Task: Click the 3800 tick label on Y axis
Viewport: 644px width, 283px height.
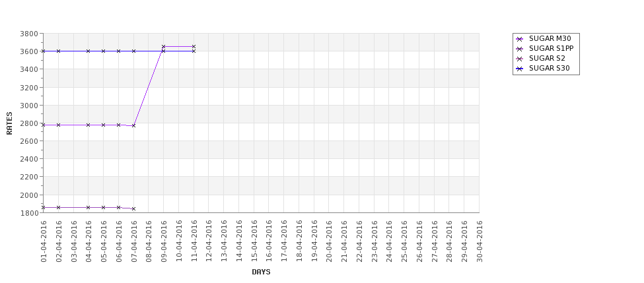Action: pos(29,33)
